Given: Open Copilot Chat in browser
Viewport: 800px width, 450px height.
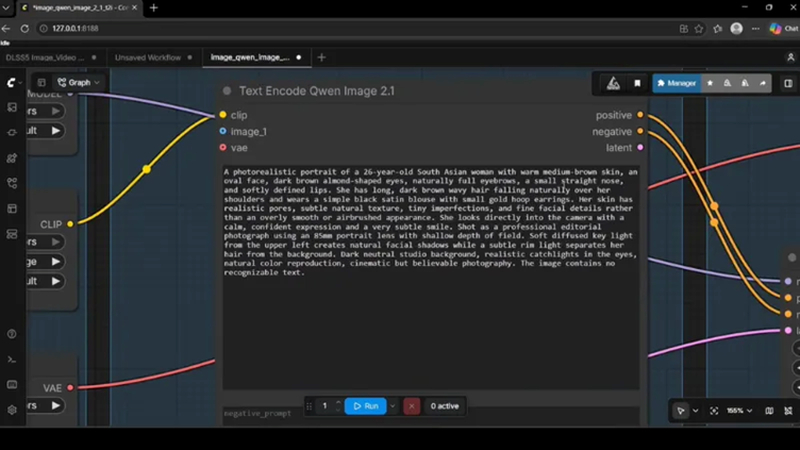Looking at the screenshot, I should (x=784, y=29).
